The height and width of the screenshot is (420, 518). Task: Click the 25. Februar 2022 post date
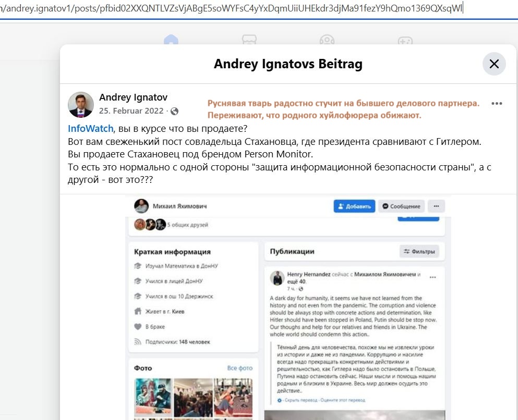(131, 111)
